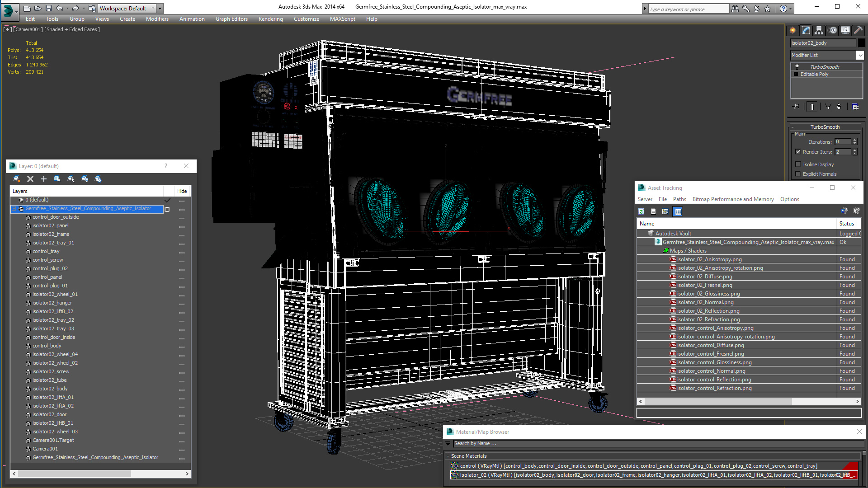Open the Motion command panel tab

(x=833, y=30)
